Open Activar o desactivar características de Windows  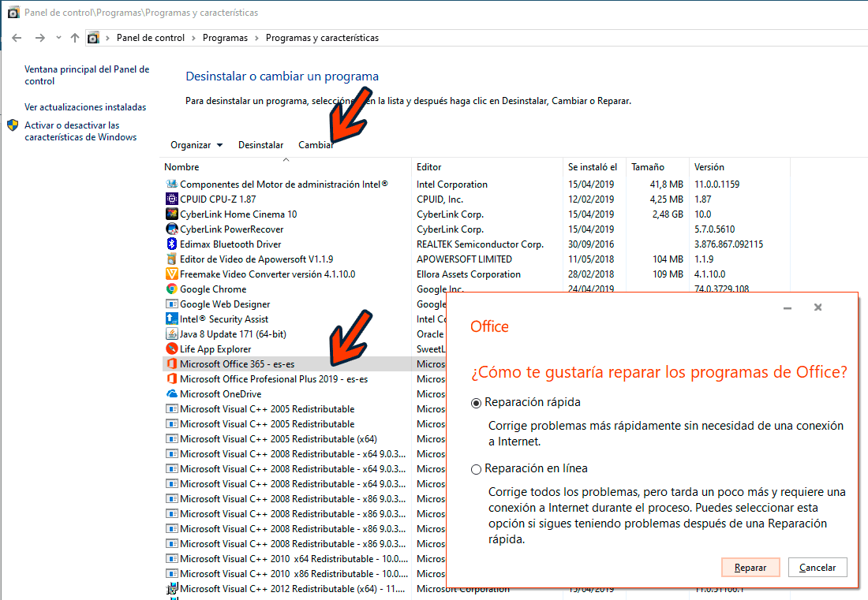(x=80, y=131)
